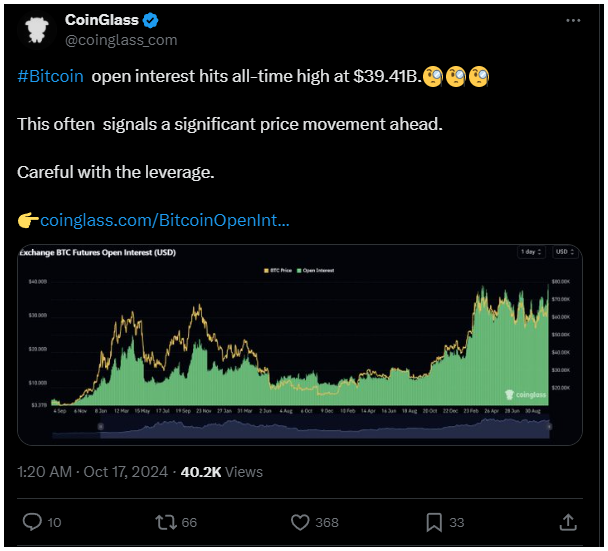Open the three-dot more options menu
The image size is (608, 551).
coord(573,20)
